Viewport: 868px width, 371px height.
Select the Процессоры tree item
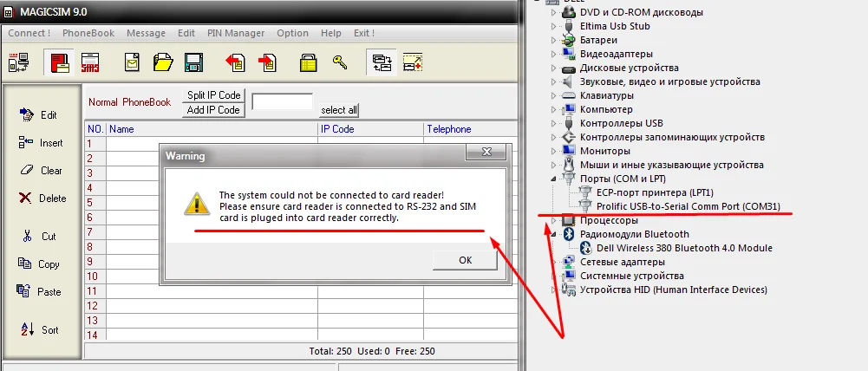(609, 220)
